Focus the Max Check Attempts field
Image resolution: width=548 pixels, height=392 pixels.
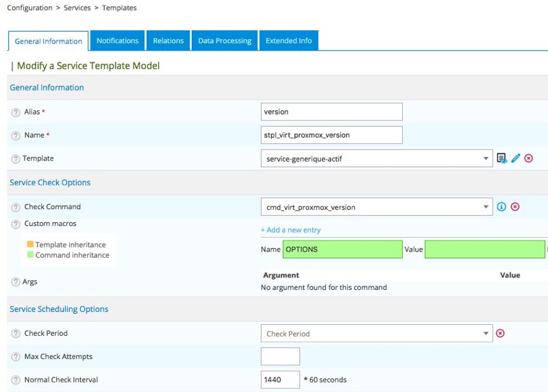(x=280, y=357)
